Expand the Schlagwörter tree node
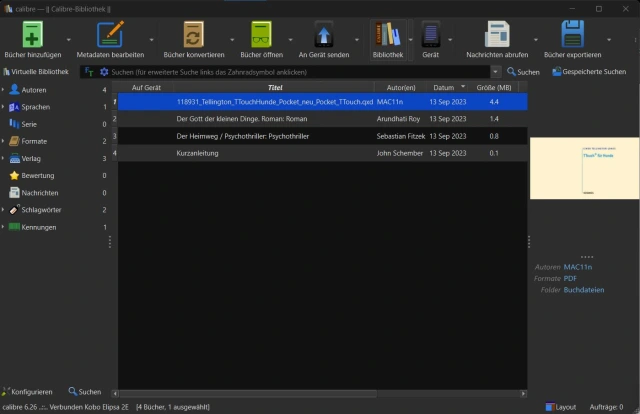640x414 pixels. pyautogui.click(x=3, y=210)
